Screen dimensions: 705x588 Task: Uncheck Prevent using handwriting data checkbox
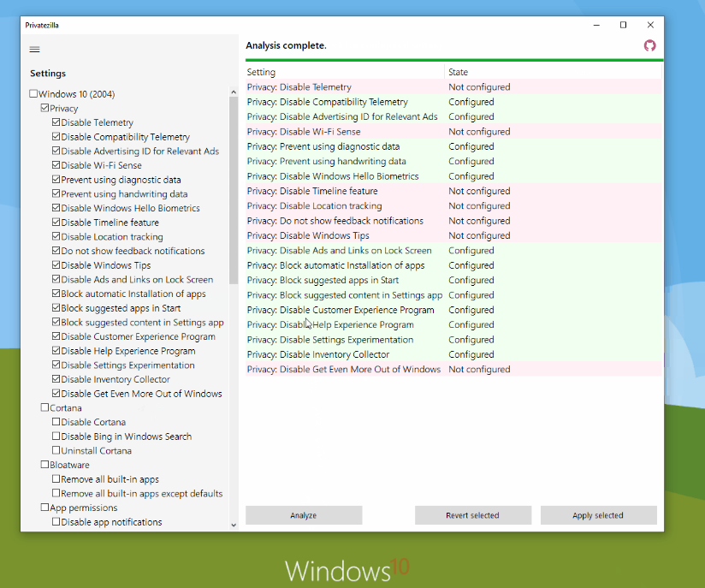(56, 193)
